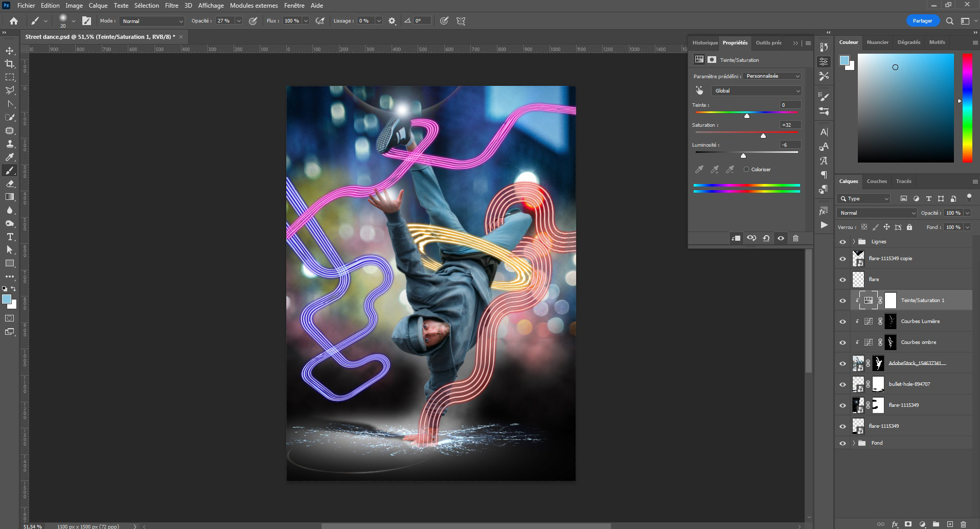Select the Eyedropper tool in toolbar
The width and height of the screenshot is (980, 529).
pos(10,157)
